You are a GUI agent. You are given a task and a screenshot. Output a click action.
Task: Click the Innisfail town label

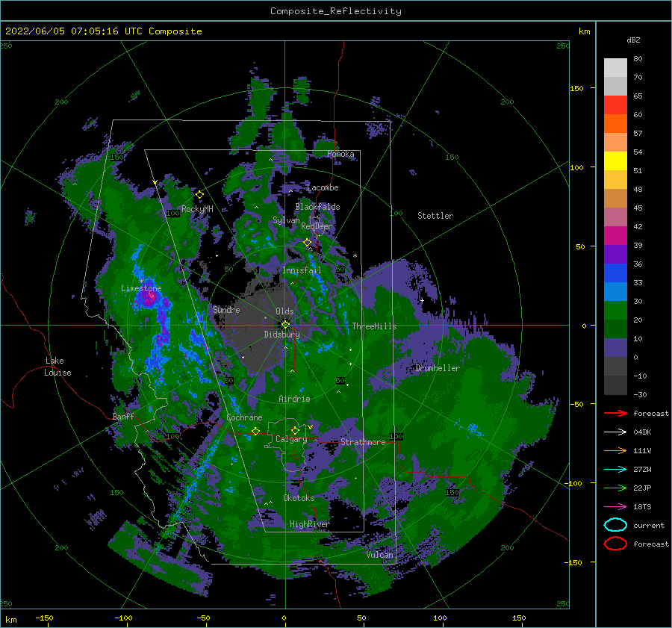click(302, 270)
